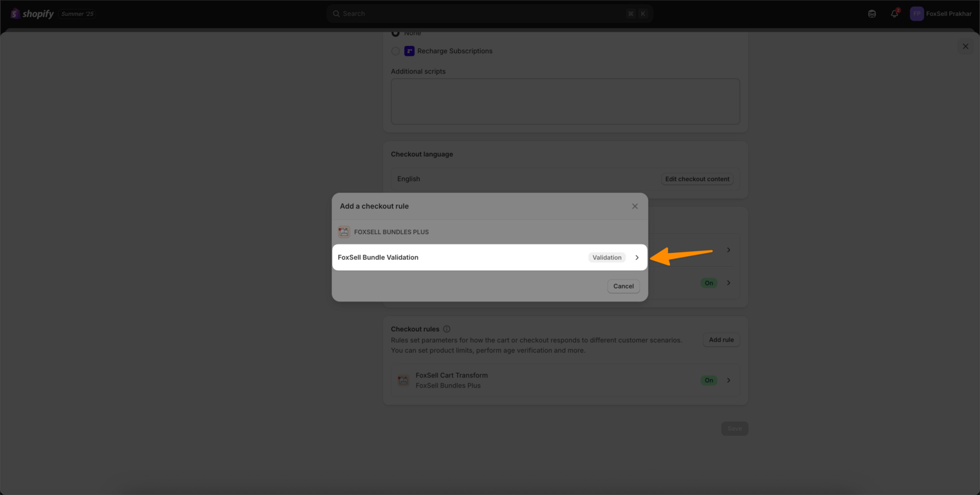Click the Recharge Subscriptions app icon
Screen dimensions: 980x495
coord(409,51)
